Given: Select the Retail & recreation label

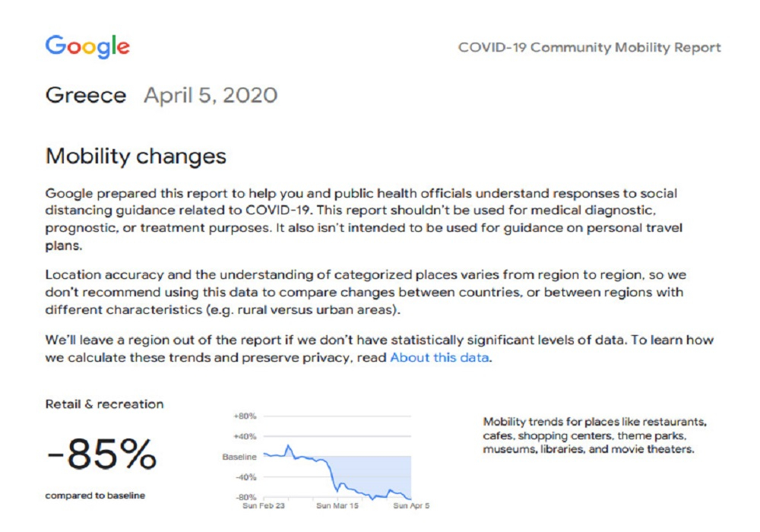Looking at the screenshot, I should tap(104, 404).
